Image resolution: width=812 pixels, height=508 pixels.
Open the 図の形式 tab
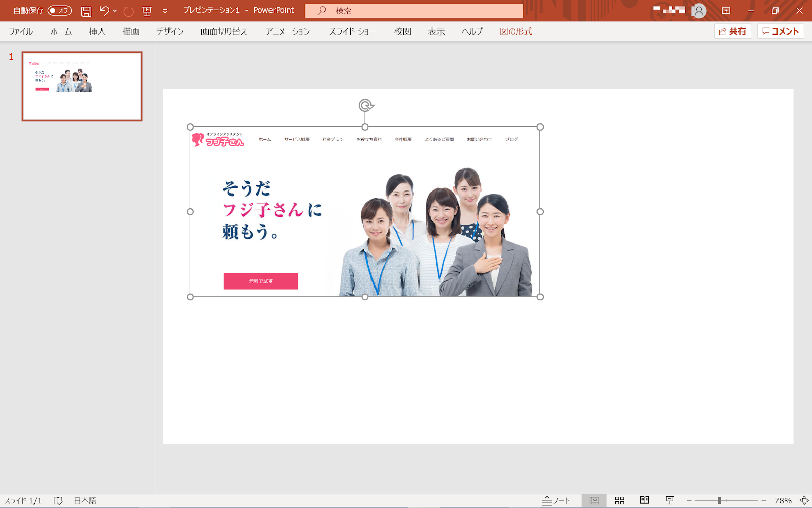516,31
